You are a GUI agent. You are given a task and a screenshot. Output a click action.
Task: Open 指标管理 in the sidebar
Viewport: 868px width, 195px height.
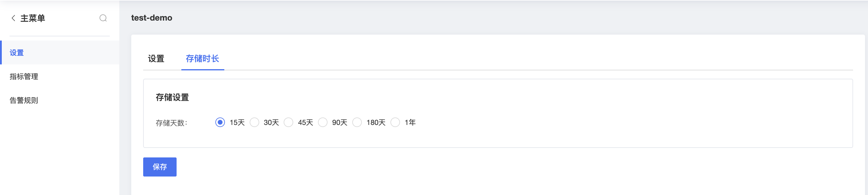pyautogui.click(x=60, y=76)
